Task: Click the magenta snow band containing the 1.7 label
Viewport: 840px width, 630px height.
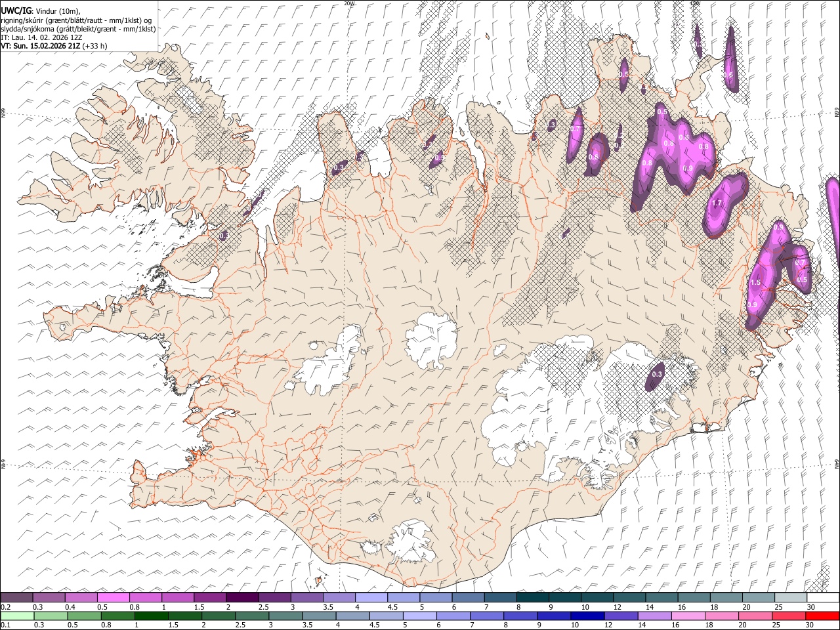Action: tap(725, 204)
